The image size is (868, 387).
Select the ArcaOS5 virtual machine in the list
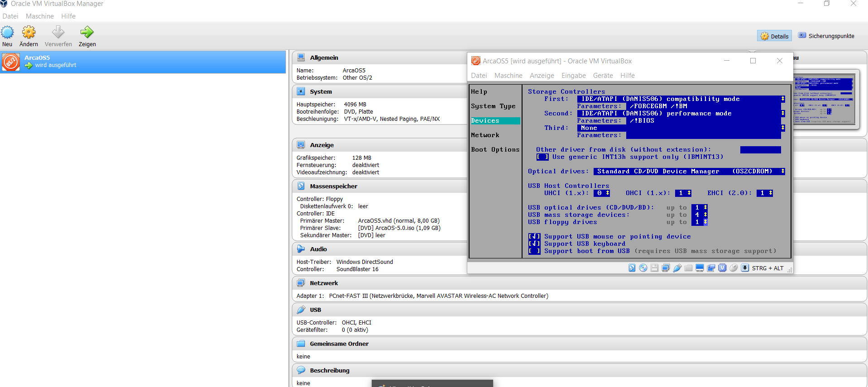click(x=143, y=62)
